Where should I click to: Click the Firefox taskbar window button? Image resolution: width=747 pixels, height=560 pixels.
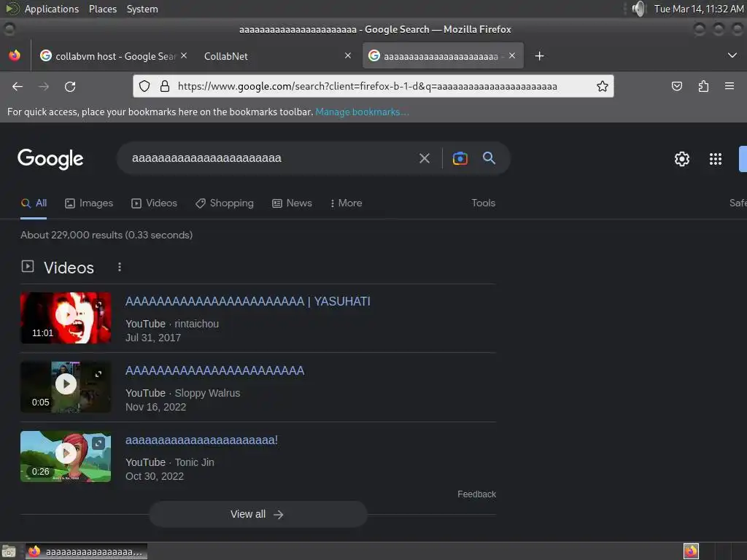[x=86, y=551]
